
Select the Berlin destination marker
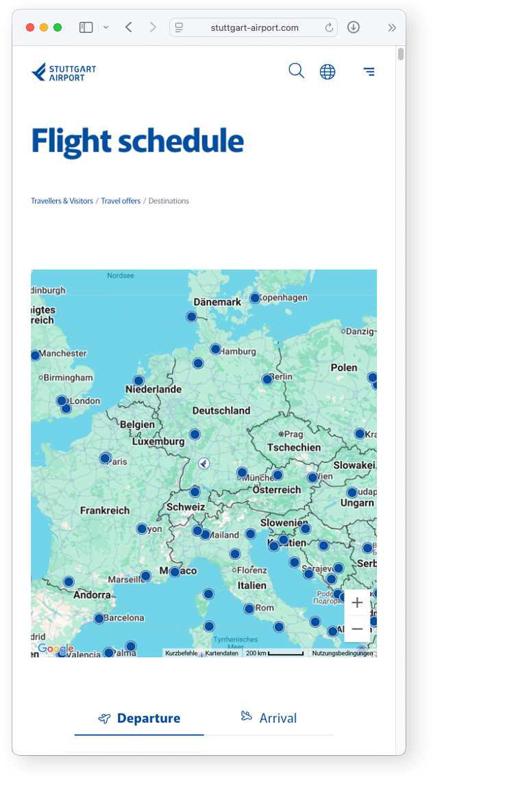(267, 379)
